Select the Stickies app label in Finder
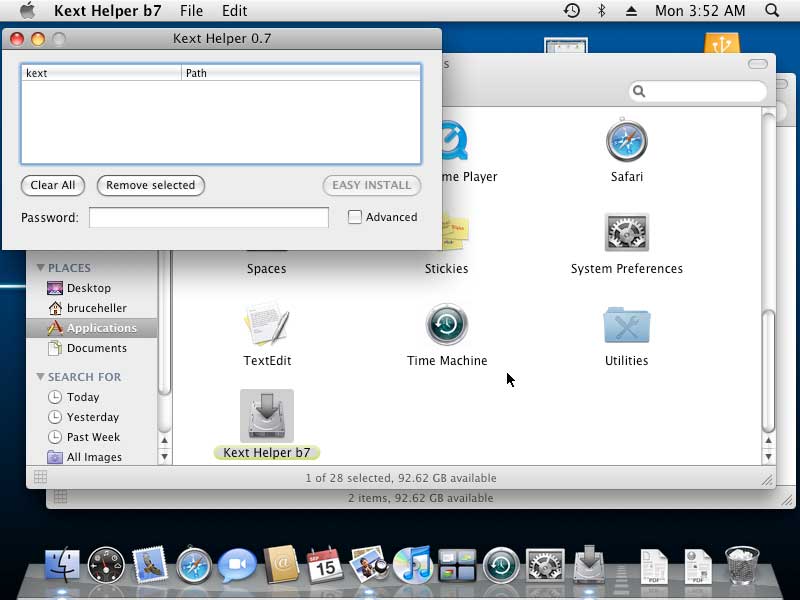800x600 pixels. [446, 268]
